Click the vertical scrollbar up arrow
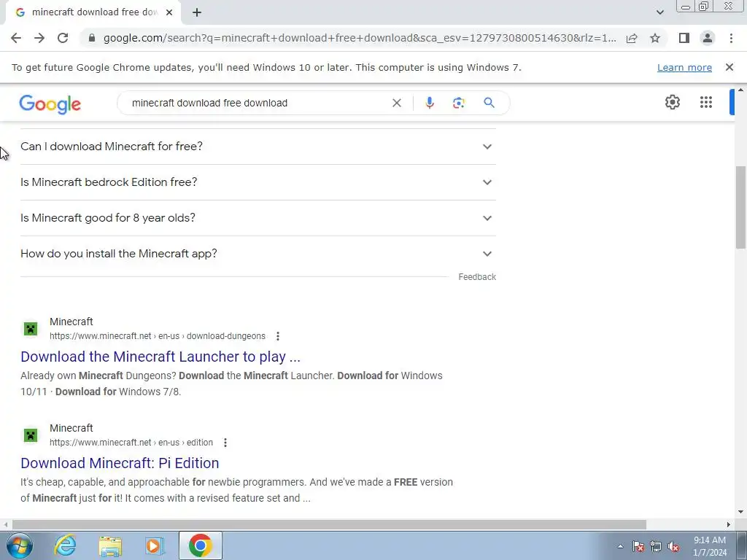747x560 pixels. click(740, 90)
